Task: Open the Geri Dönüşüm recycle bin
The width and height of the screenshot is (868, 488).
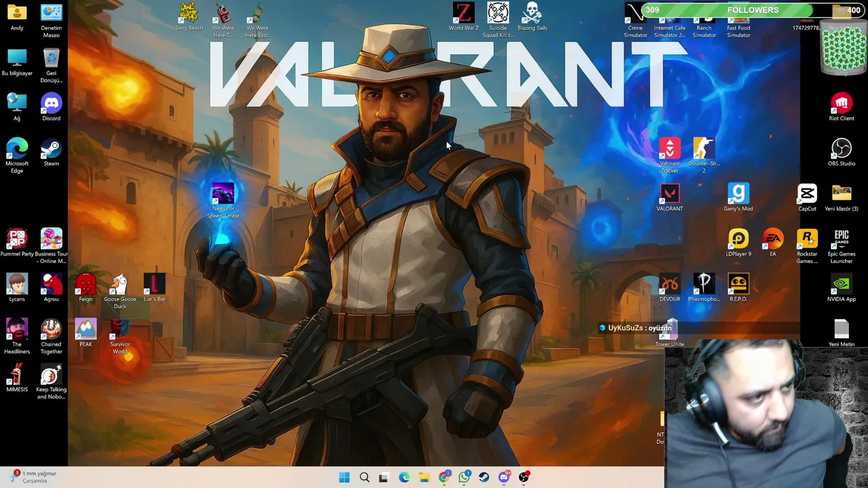Action: [51, 66]
